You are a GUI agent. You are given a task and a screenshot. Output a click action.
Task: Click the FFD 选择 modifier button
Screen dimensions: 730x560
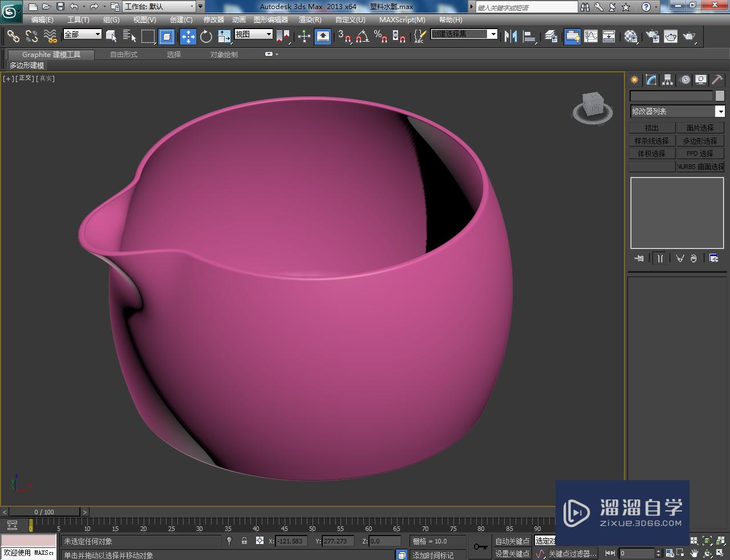[x=700, y=153]
